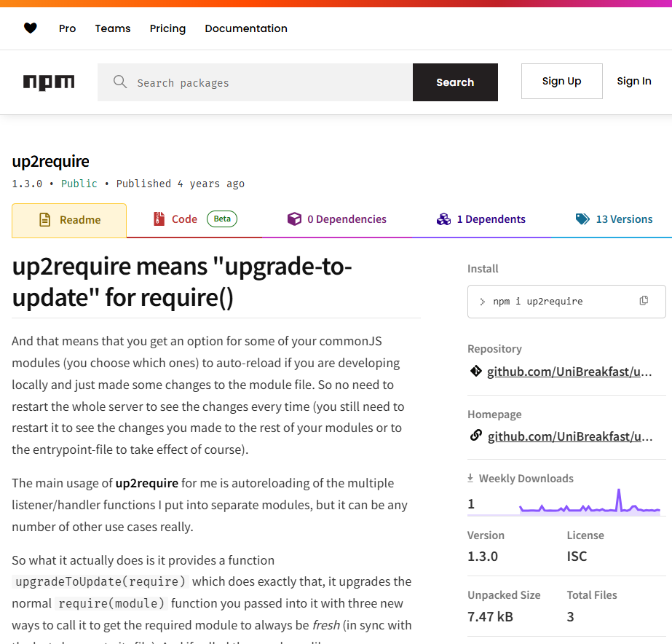Click the ISC license value
Screen dimensions: 672x644
577,556
